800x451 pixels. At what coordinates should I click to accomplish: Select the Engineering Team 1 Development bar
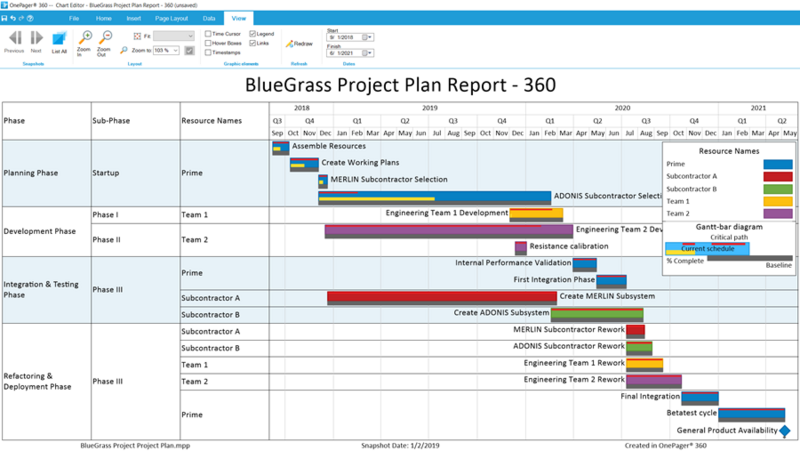[x=536, y=215]
